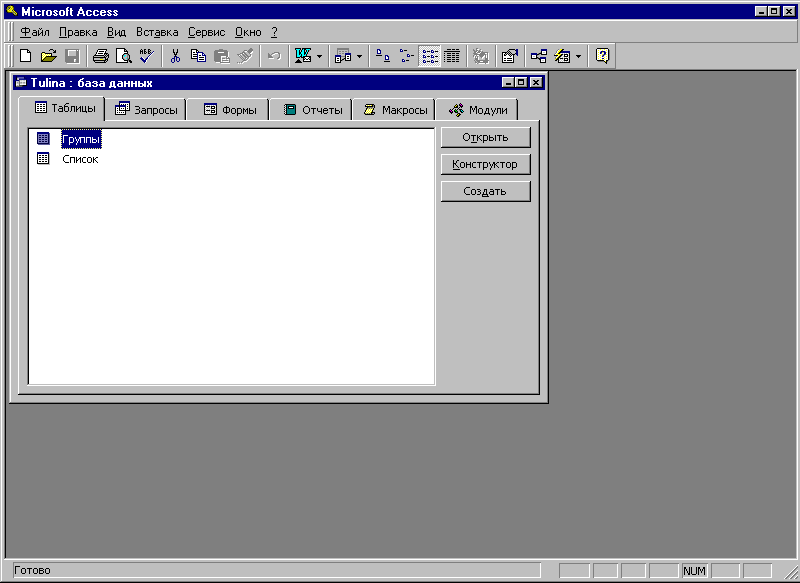Viewport: 800px width, 583px height.
Task: Click the Access key icon in title bar
Action: tap(12, 11)
